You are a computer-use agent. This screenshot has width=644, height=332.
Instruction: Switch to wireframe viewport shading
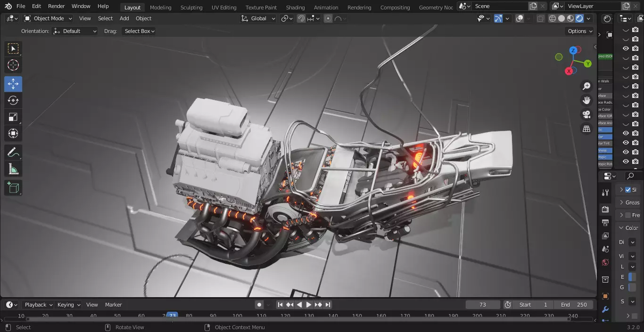pos(553,18)
